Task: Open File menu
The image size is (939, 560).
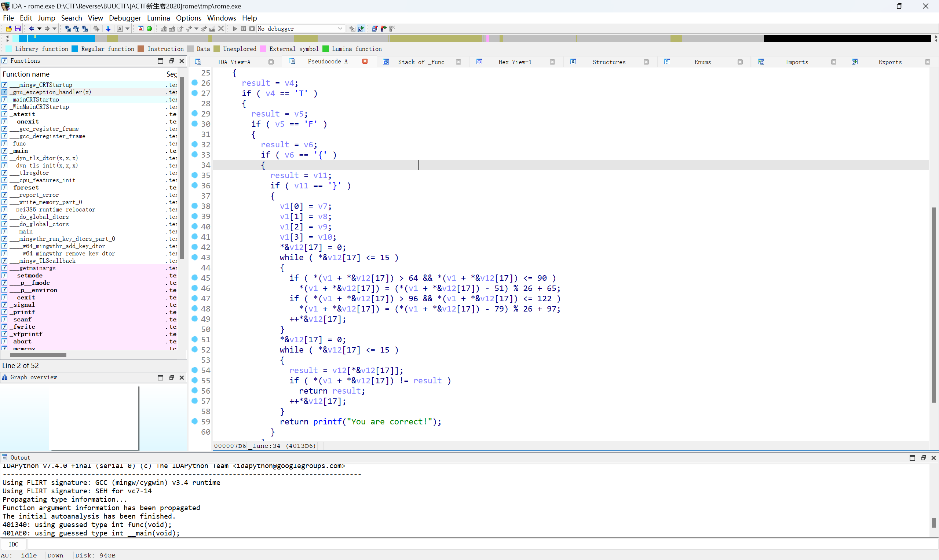Action: 8,18
